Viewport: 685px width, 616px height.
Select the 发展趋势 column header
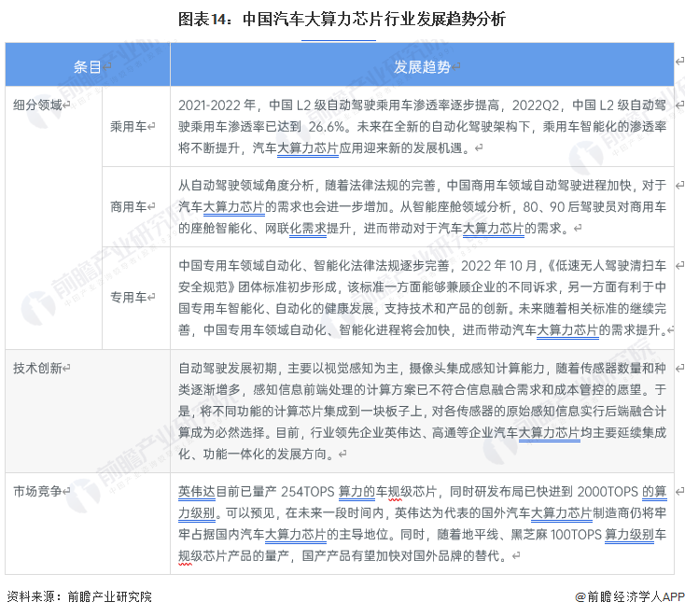click(x=422, y=66)
